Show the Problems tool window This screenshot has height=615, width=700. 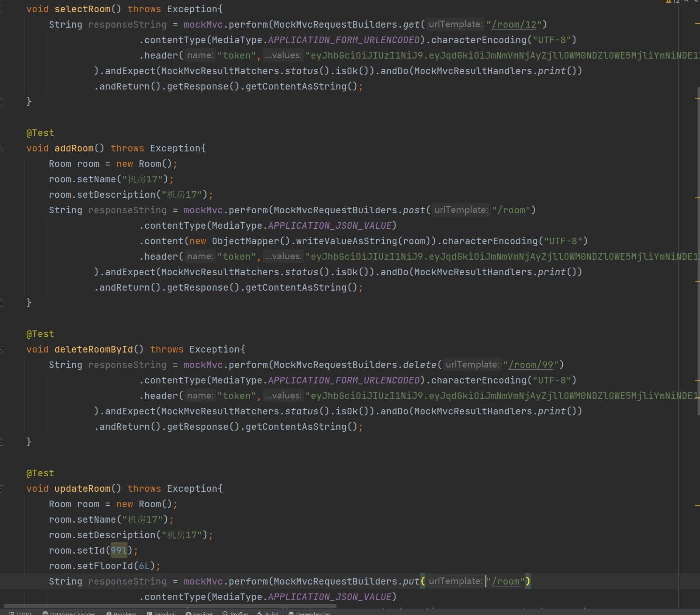tap(121, 613)
